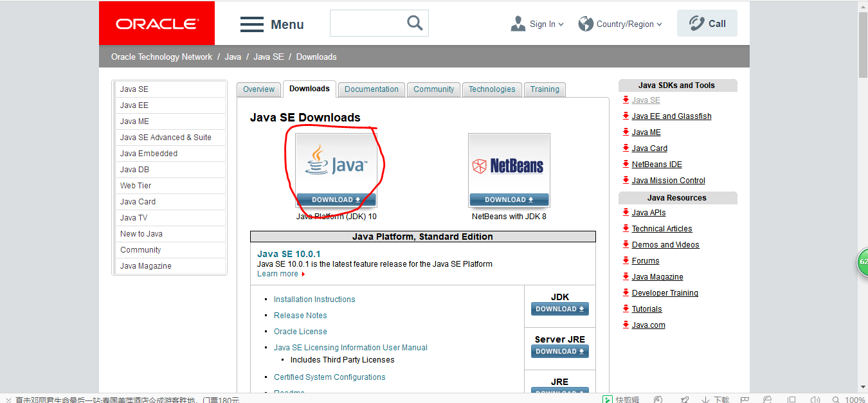This screenshot has width=868, height=403.
Task: Click the red arrow beside NetBeans IDE
Action: click(626, 164)
